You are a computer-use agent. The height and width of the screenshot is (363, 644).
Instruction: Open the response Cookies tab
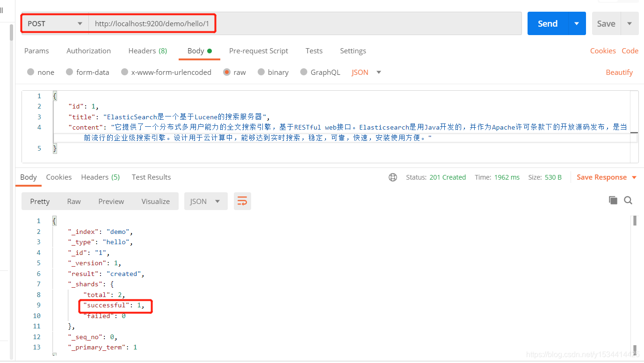click(x=59, y=177)
